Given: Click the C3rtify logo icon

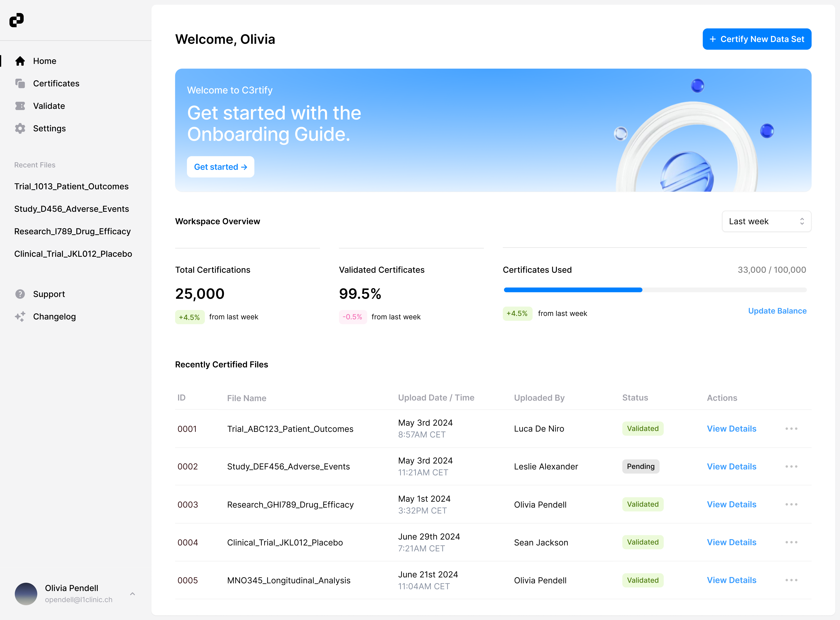Looking at the screenshot, I should [x=17, y=20].
